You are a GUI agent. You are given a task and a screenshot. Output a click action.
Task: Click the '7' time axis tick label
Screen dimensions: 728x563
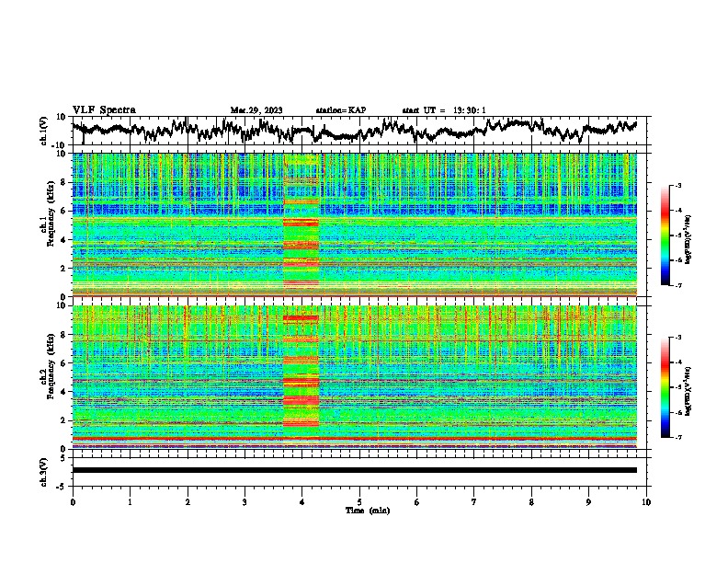click(x=474, y=502)
